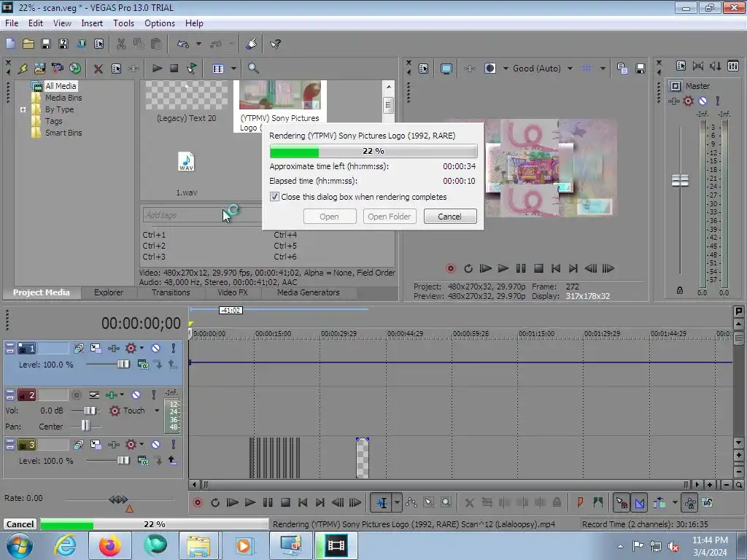Viewport: 747px width, 560px height.
Task: Toggle split screen view in preview
Action: click(x=489, y=69)
